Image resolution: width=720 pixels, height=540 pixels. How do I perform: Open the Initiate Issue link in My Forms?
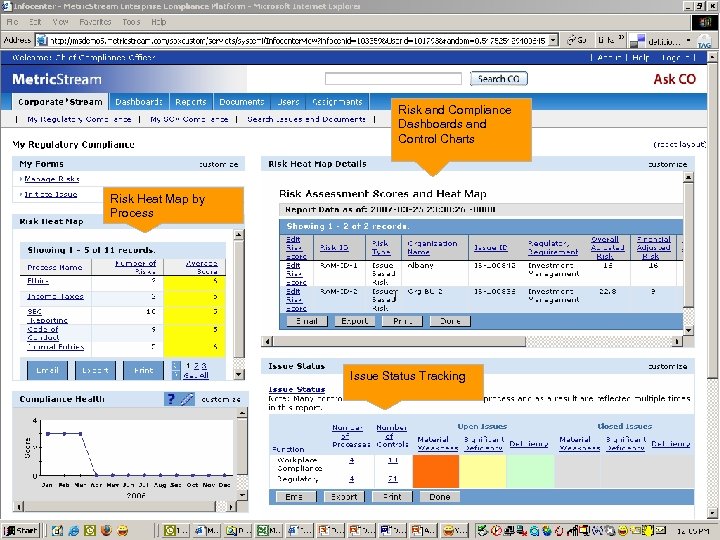[51, 194]
